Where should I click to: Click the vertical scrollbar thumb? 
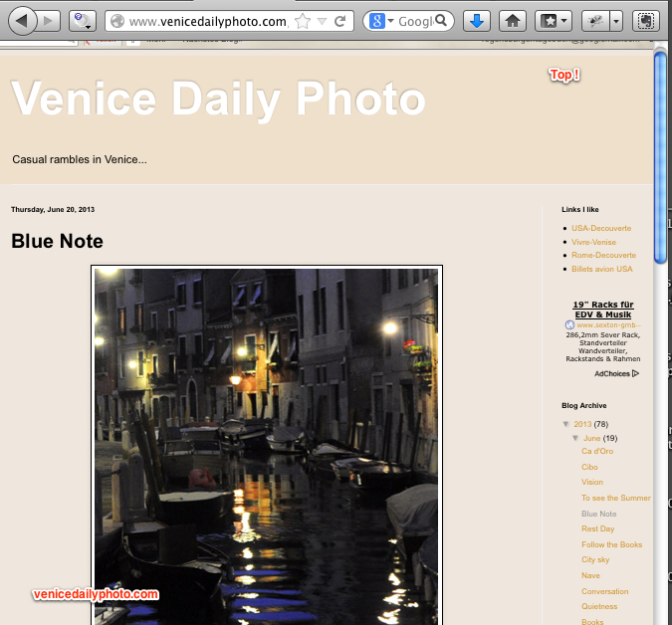coord(660,157)
